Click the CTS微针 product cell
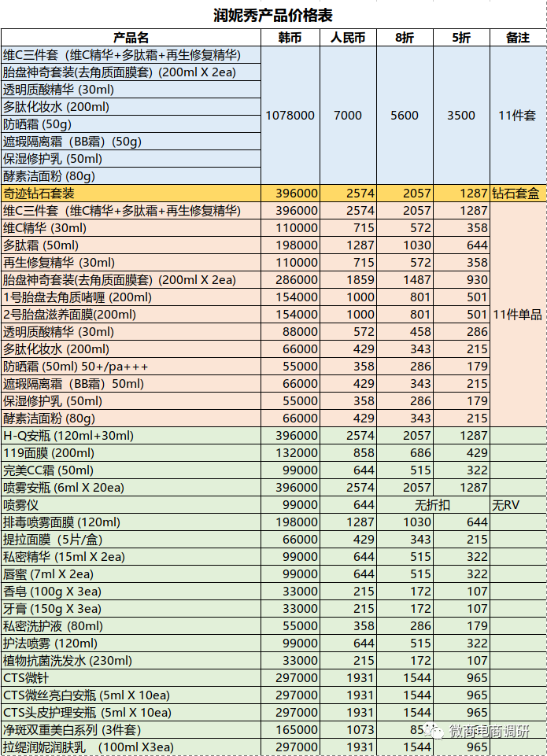547x756 pixels. tap(131, 678)
